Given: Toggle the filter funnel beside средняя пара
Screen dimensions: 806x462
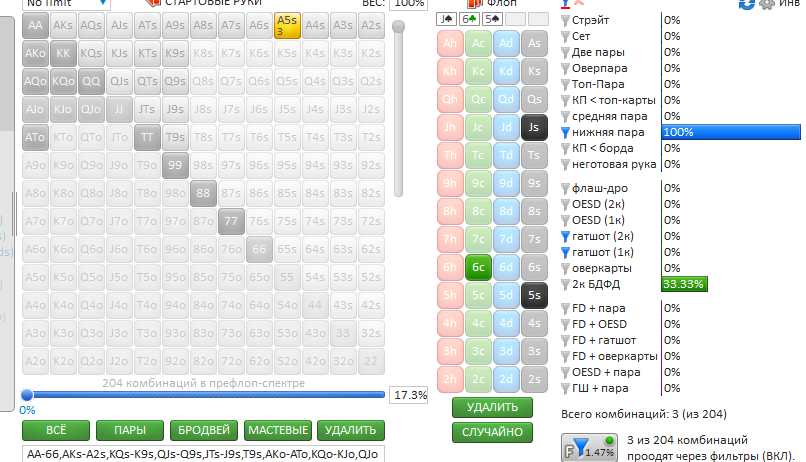Looking at the screenshot, I should [565, 117].
